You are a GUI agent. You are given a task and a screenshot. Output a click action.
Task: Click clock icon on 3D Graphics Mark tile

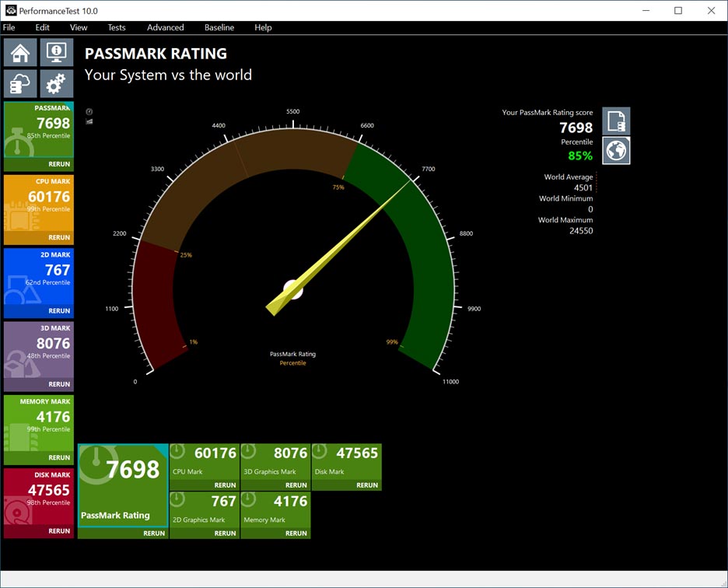[248, 451]
